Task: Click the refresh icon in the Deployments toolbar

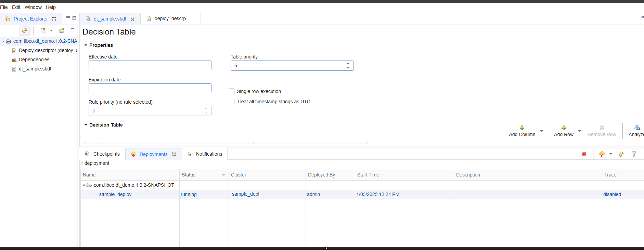Action: coord(621,154)
